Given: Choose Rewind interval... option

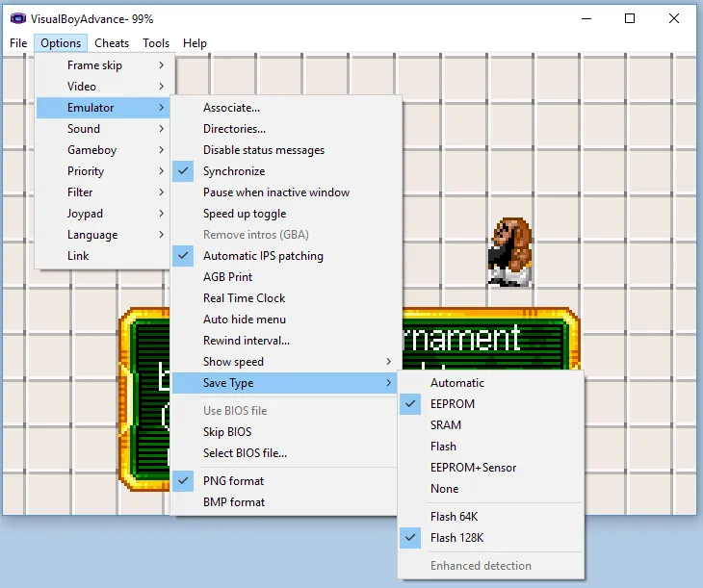Looking at the screenshot, I should tap(246, 341).
